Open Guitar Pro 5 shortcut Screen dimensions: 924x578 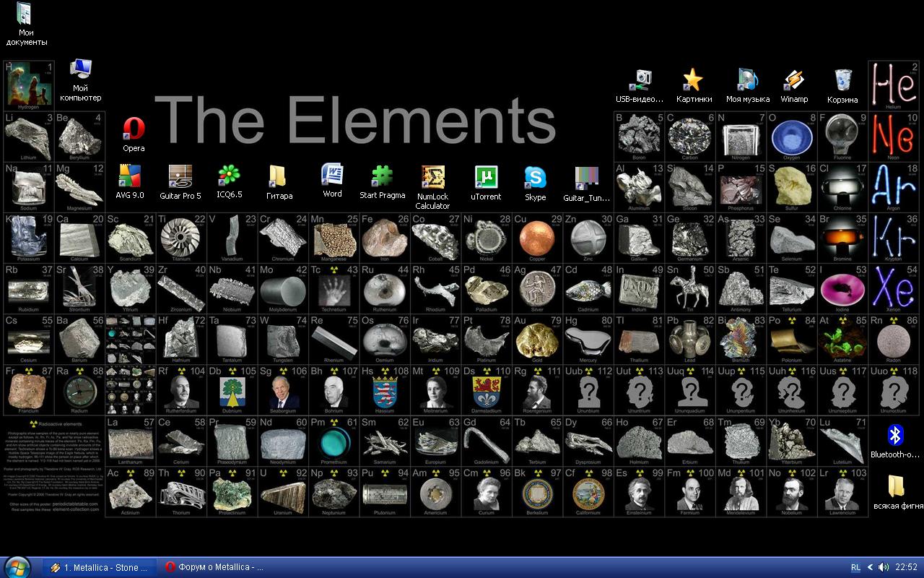(180, 176)
